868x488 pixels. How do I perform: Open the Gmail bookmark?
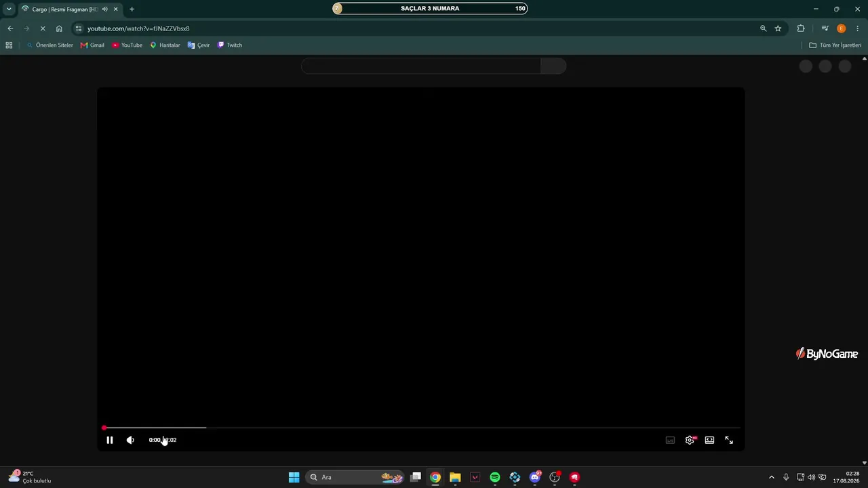(92, 45)
